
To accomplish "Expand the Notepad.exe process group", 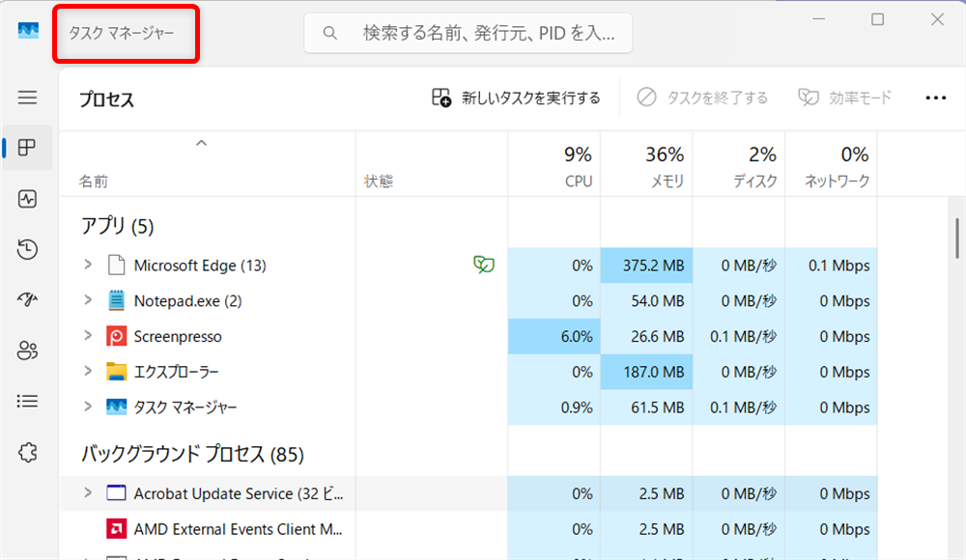I will pos(86,300).
